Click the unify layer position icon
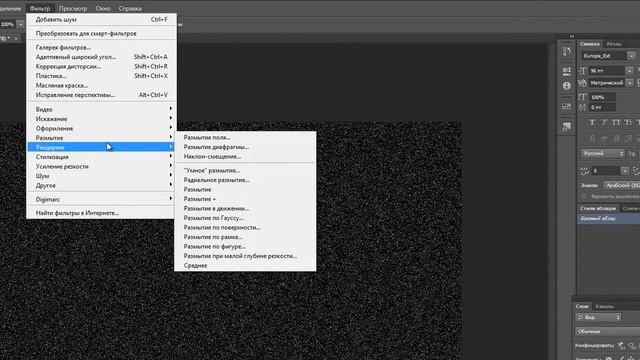 [621, 345]
